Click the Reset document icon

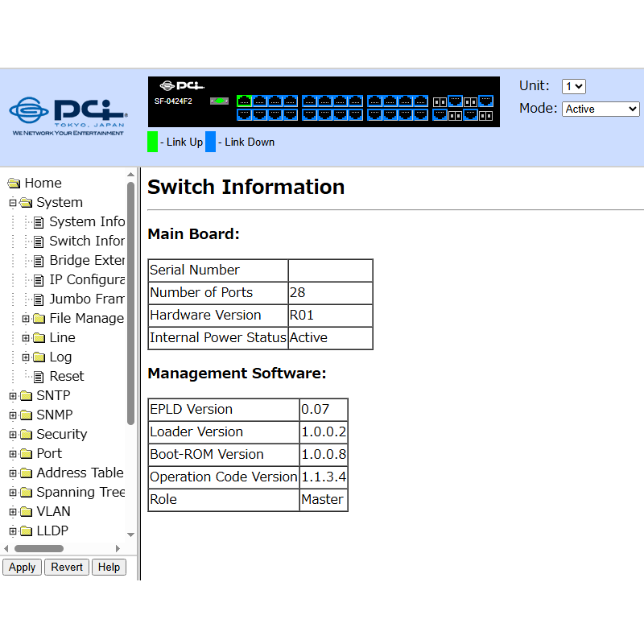pos(38,377)
